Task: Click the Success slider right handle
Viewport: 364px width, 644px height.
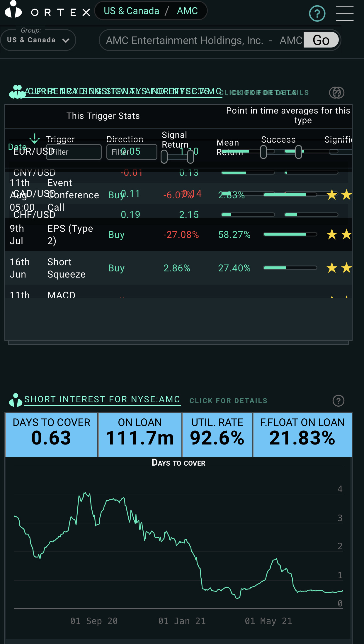Action: coord(299,152)
